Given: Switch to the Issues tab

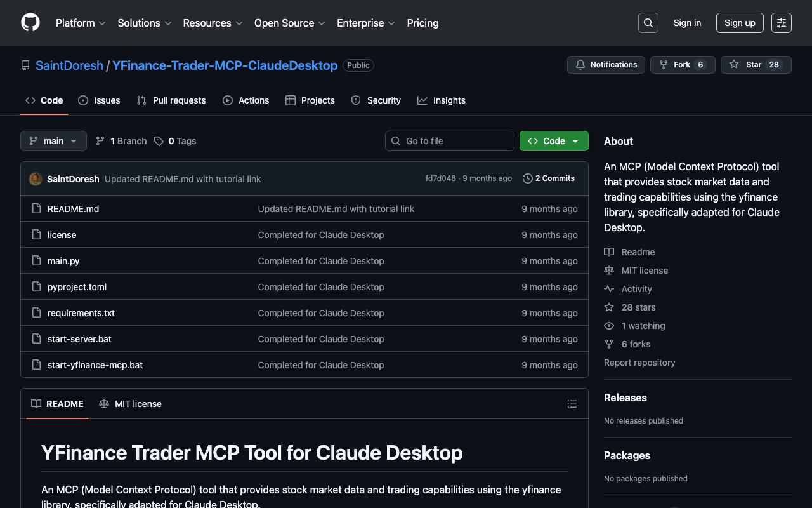Looking at the screenshot, I should click(x=100, y=100).
